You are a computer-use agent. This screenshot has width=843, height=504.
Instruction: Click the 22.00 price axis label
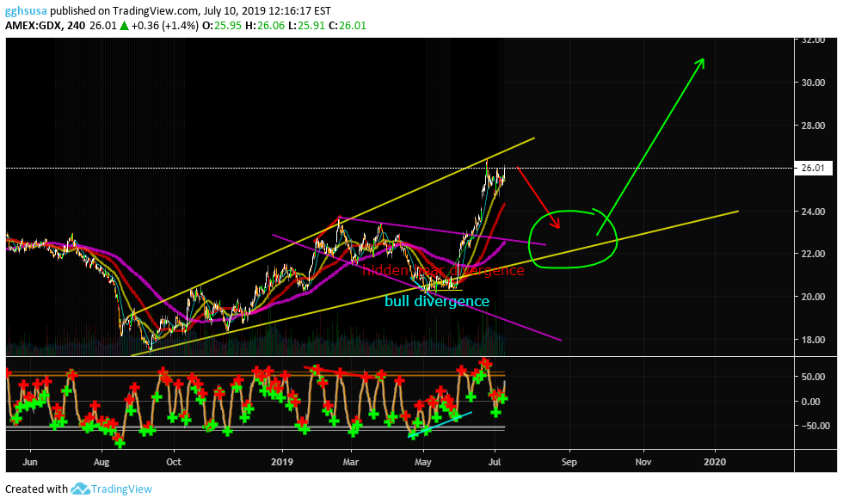pyautogui.click(x=813, y=254)
